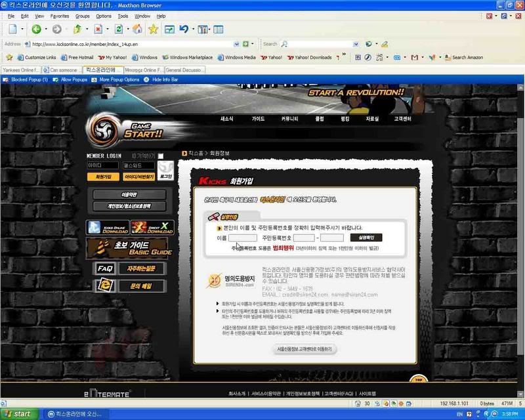Viewport: 525px width, 420px height.
Task: Click the Basic Guide banner
Action: [130, 248]
